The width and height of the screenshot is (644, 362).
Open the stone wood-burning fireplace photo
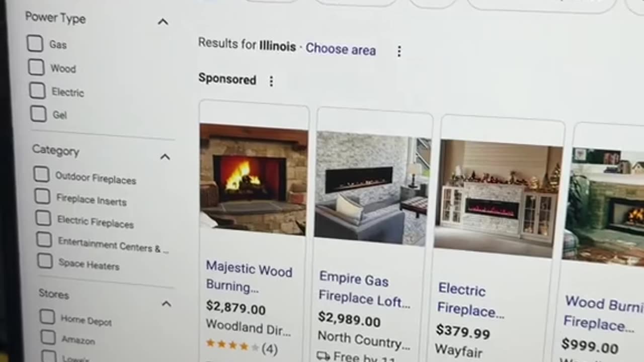pyautogui.click(x=253, y=178)
